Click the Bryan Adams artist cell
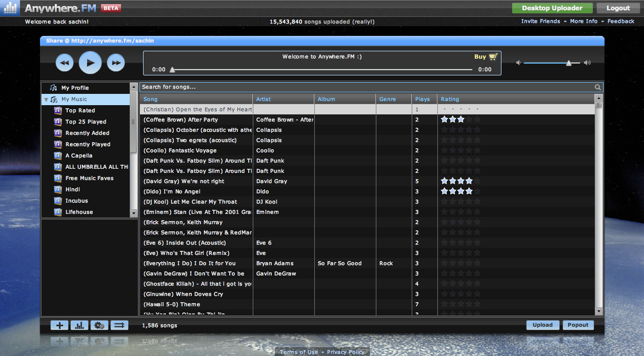Image resolution: width=644 pixels, height=356 pixels. point(284,263)
